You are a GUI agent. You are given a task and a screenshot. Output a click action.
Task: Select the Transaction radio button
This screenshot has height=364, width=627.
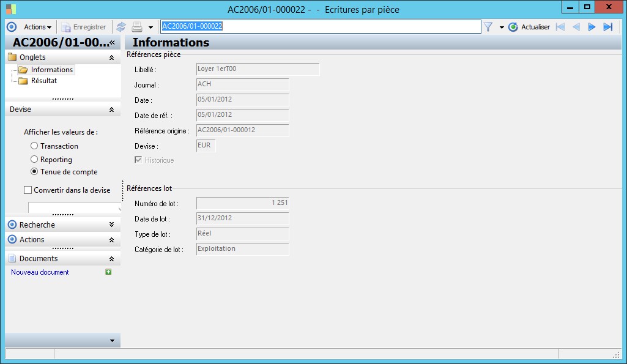(34, 146)
